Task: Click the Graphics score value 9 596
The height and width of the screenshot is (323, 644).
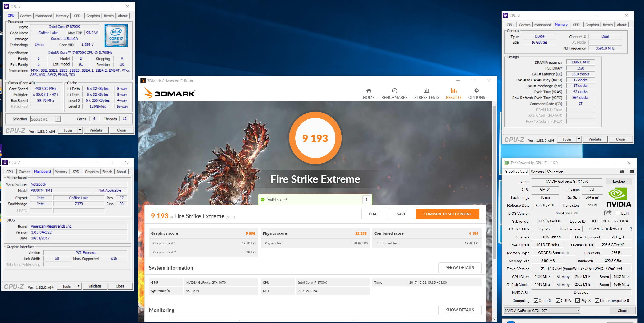Action: [x=250, y=233]
